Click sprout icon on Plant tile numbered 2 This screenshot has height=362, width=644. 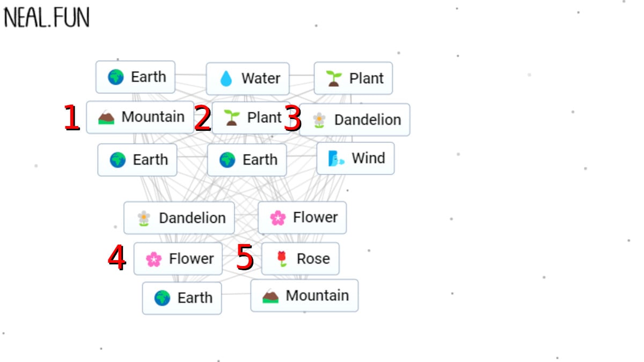pyautogui.click(x=231, y=117)
